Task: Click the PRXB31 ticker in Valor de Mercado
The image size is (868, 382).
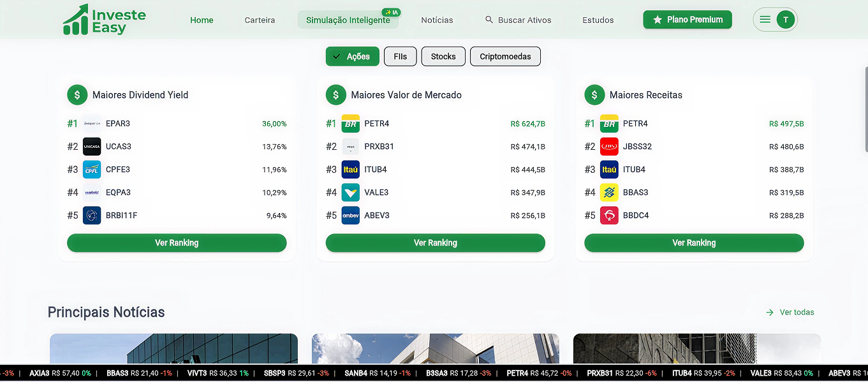Action: click(x=379, y=147)
